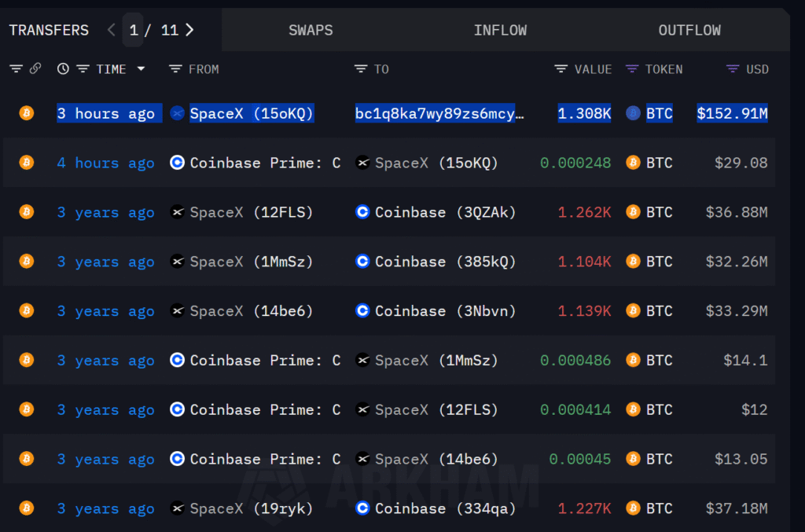Click the 0.000486 value cell
The image size is (805, 532).
(x=575, y=361)
